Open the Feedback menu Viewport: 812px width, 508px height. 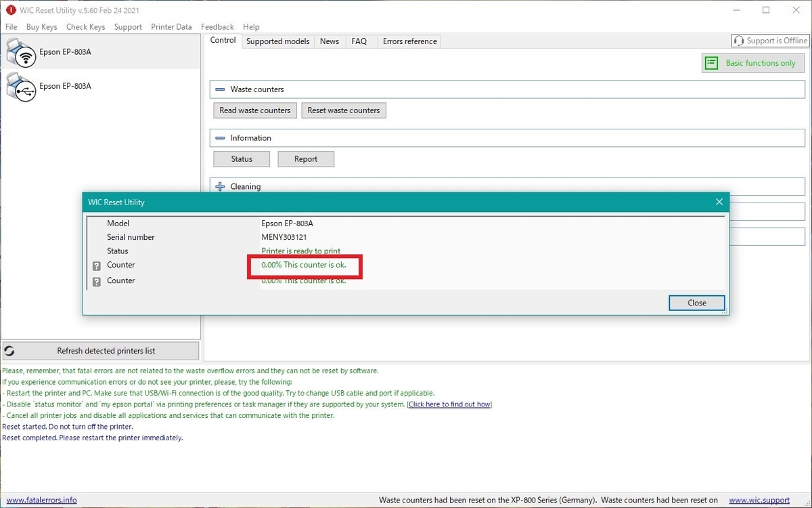pos(217,27)
